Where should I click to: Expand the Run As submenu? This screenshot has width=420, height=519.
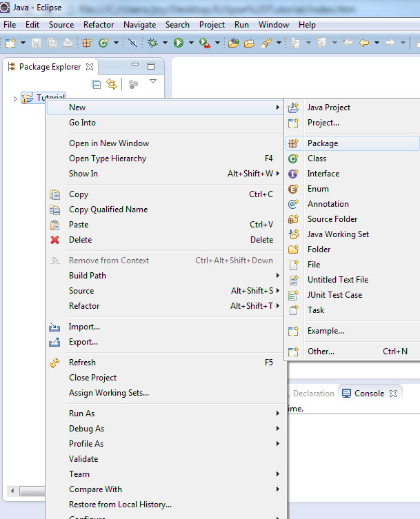166,414
